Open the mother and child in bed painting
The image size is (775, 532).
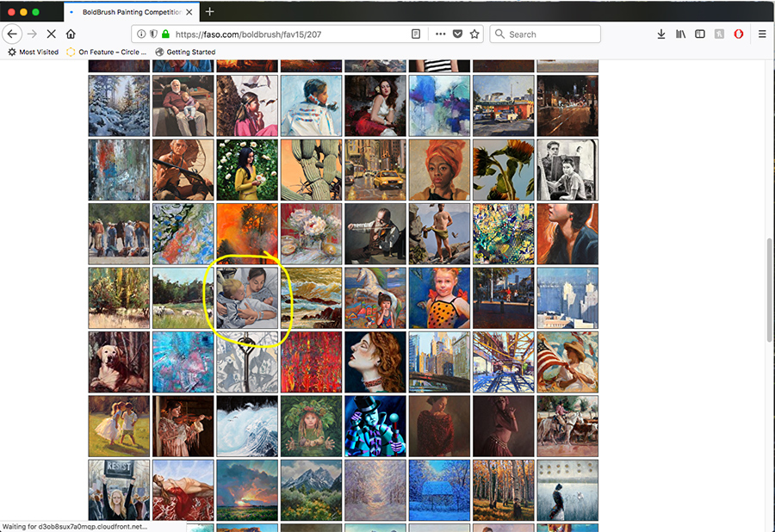247,298
